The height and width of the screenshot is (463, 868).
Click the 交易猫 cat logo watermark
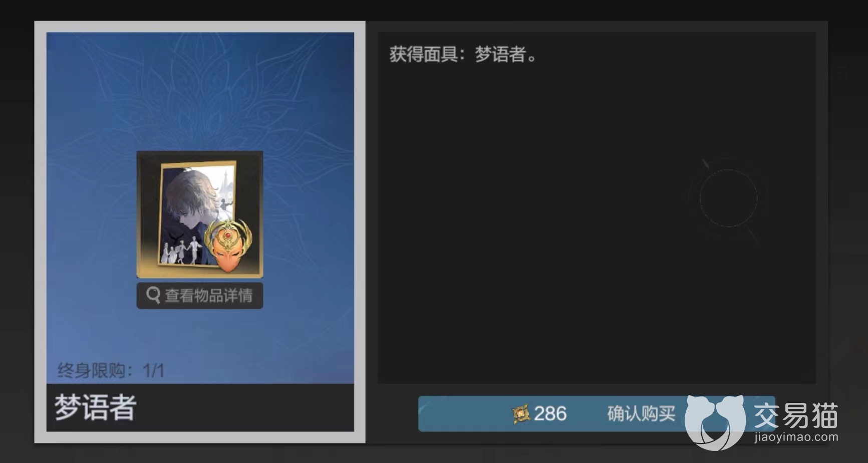point(715,422)
